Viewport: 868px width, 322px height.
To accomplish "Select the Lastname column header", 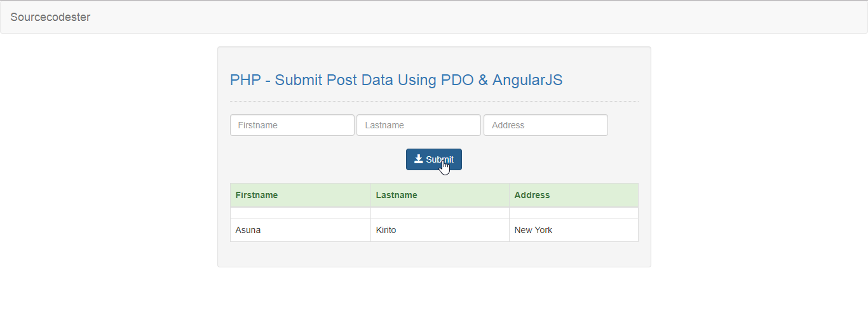I will coord(440,195).
